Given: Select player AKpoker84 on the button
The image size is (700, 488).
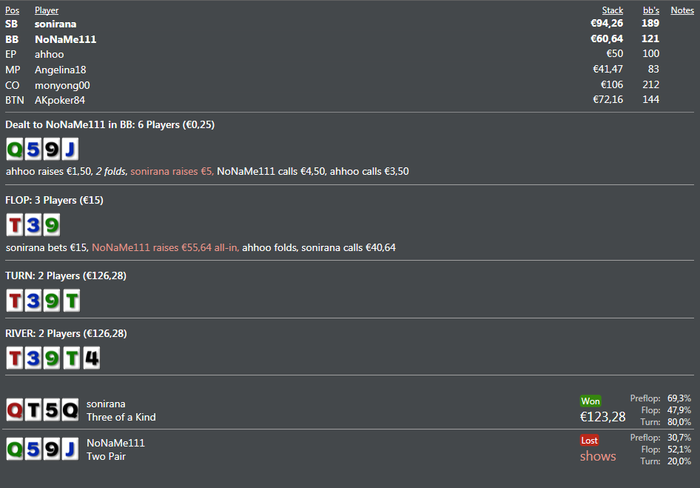Looking at the screenshot, I should click(60, 100).
